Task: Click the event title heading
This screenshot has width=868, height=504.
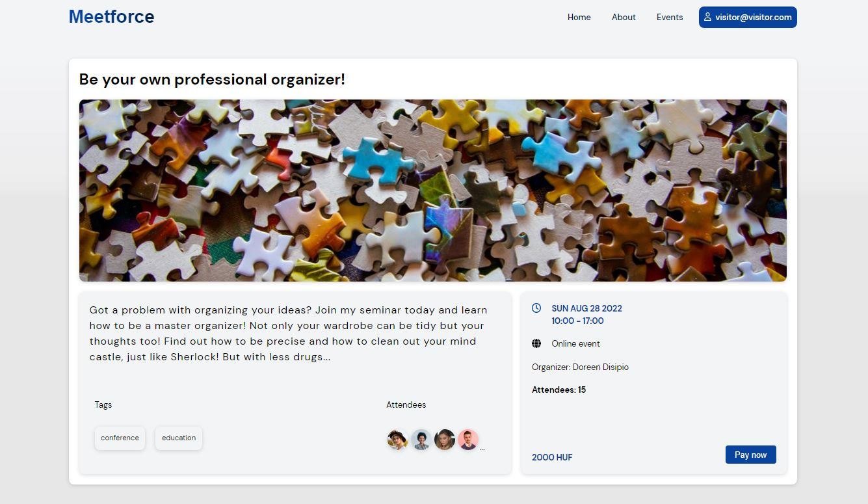Action: click(x=212, y=79)
